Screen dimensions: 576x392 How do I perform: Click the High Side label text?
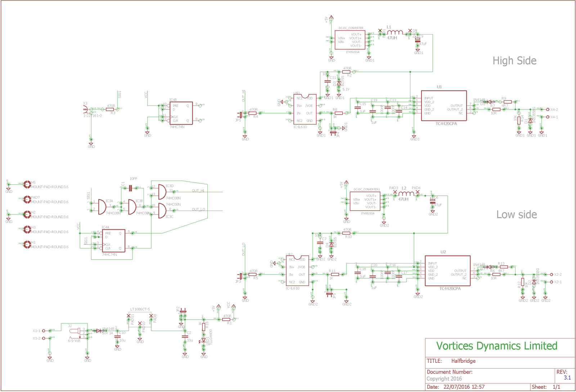pos(514,61)
